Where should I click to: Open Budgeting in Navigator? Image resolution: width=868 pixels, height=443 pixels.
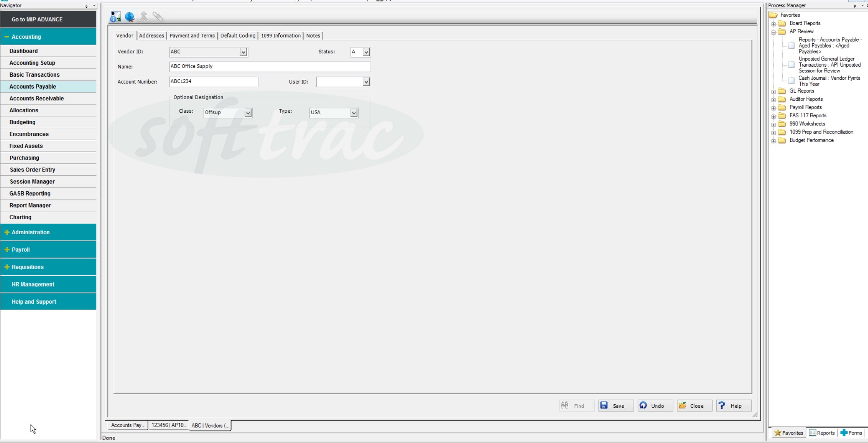48,122
